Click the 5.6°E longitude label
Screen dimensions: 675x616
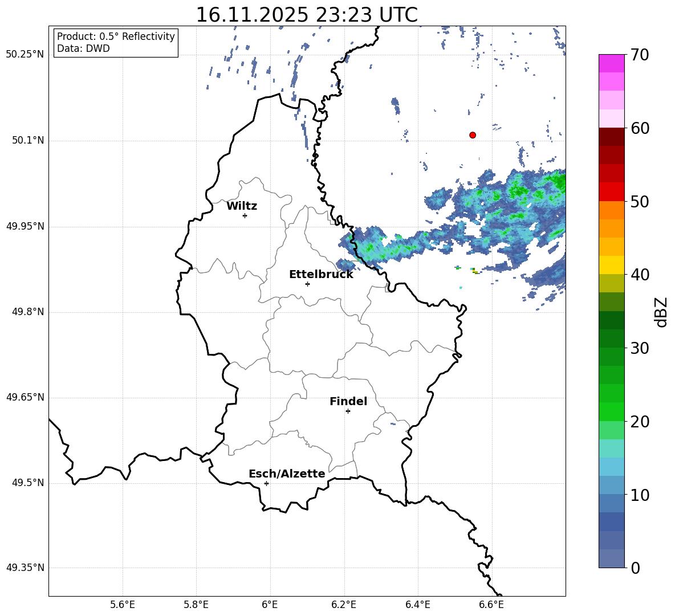123,605
